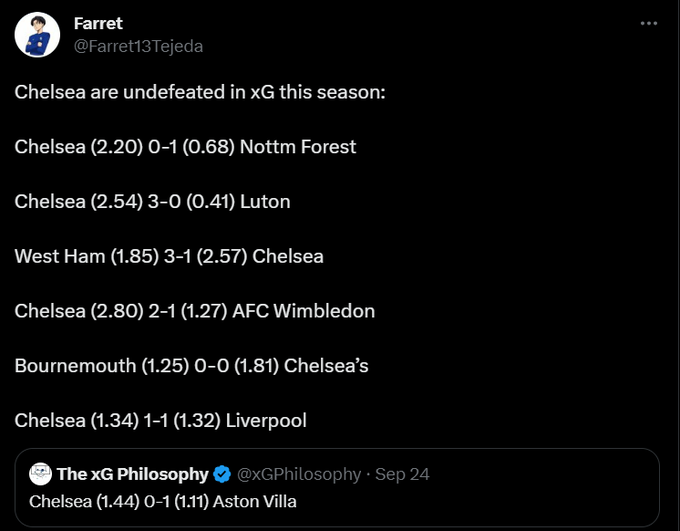
Task: Click the Aston Villa text in quoted tweet
Action: [255, 502]
